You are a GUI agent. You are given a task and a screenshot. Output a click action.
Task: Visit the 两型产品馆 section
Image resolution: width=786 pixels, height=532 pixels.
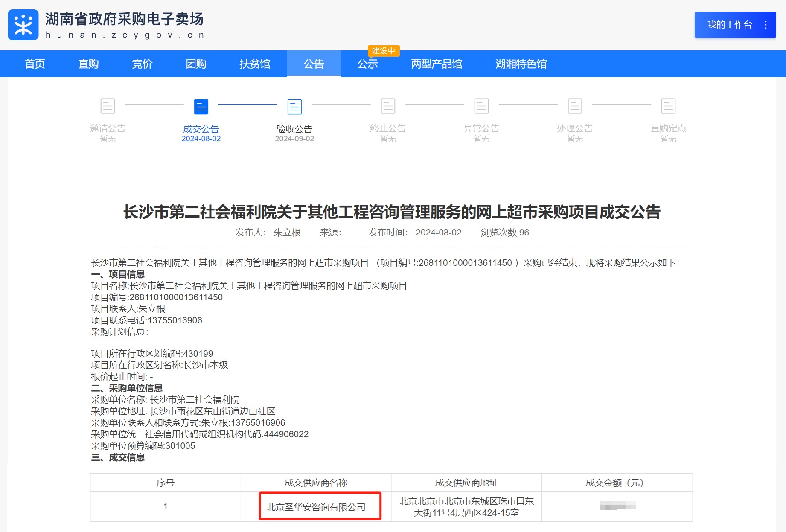(x=437, y=64)
